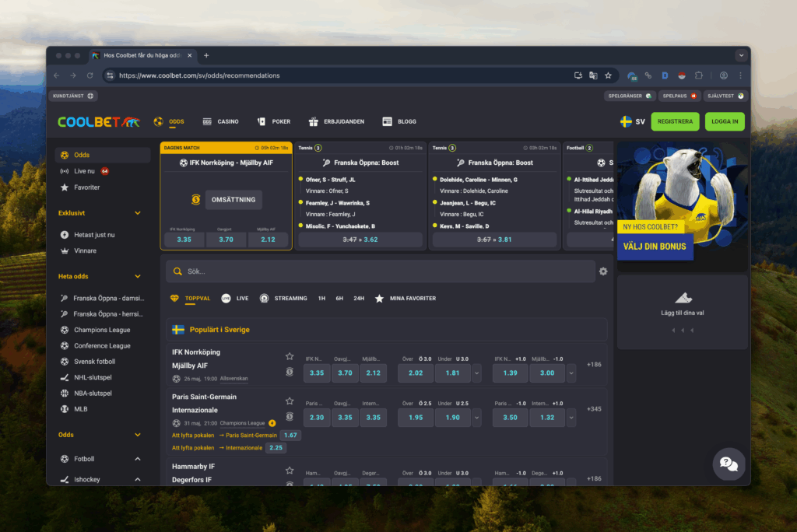
Task: Open NBA-slutspel basketball link
Action: pos(86,393)
